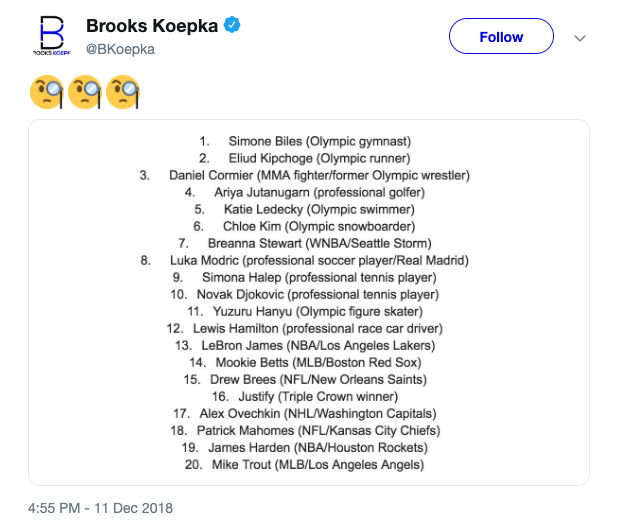Visit the @BKoepka handle link

(120, 49)
